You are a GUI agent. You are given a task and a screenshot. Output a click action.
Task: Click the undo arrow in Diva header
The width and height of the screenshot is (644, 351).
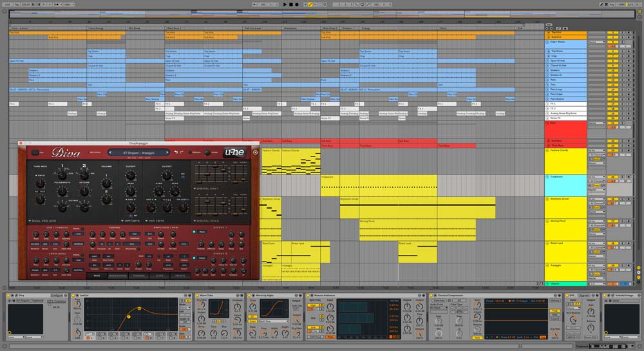pos(175,153)
